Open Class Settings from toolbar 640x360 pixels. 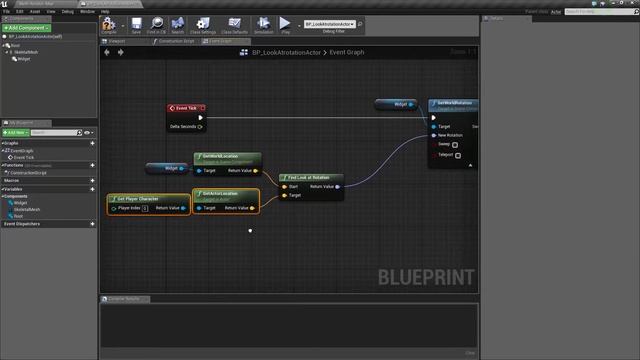203,25
